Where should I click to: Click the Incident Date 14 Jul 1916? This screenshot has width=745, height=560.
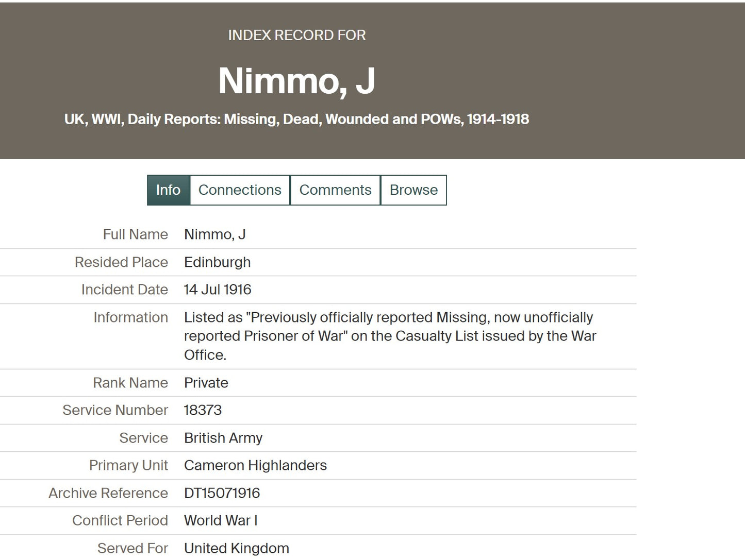tap(217, 290)
